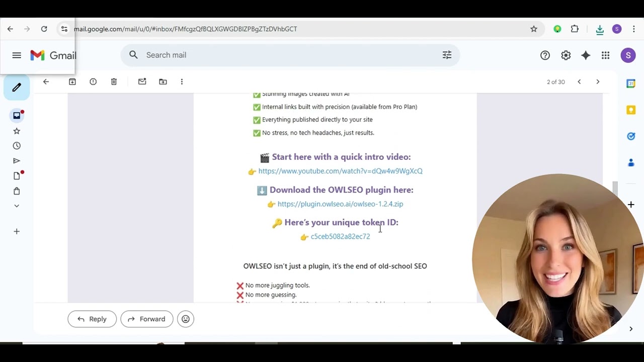
Task: Go back using the browser back arrow
Action: coord(10,29)
